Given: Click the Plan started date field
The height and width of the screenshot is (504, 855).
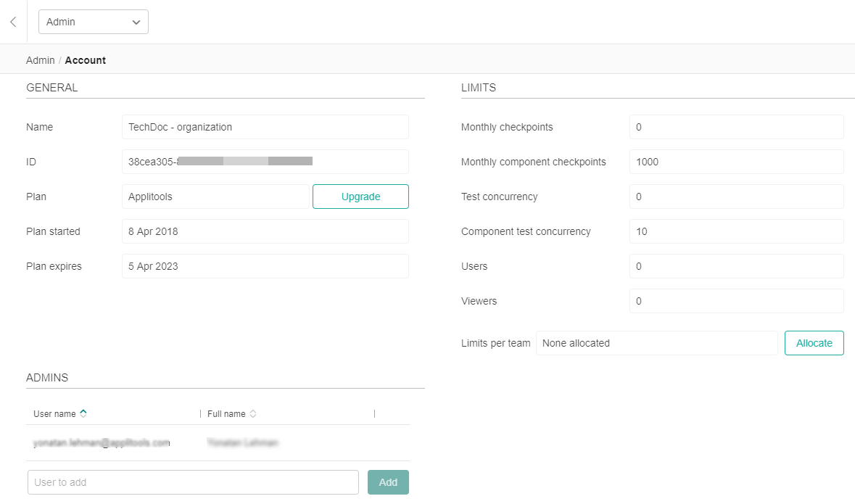Looking at the screenshot, I should click(265, 231).
